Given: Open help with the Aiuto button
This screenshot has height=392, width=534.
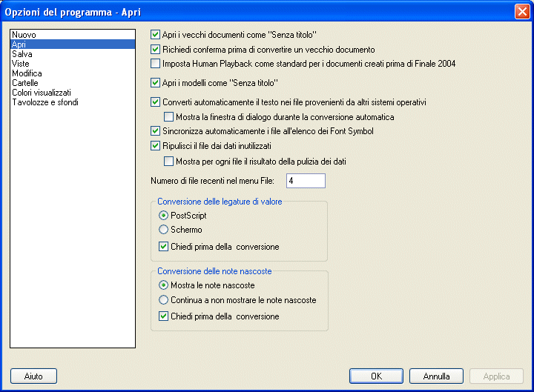Looking at the screenshot, I should coord(33,376).
